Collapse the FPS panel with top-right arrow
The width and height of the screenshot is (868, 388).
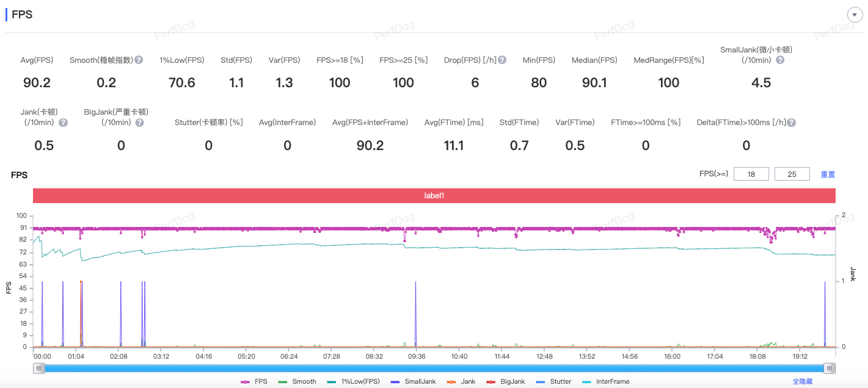pos(854,15)
